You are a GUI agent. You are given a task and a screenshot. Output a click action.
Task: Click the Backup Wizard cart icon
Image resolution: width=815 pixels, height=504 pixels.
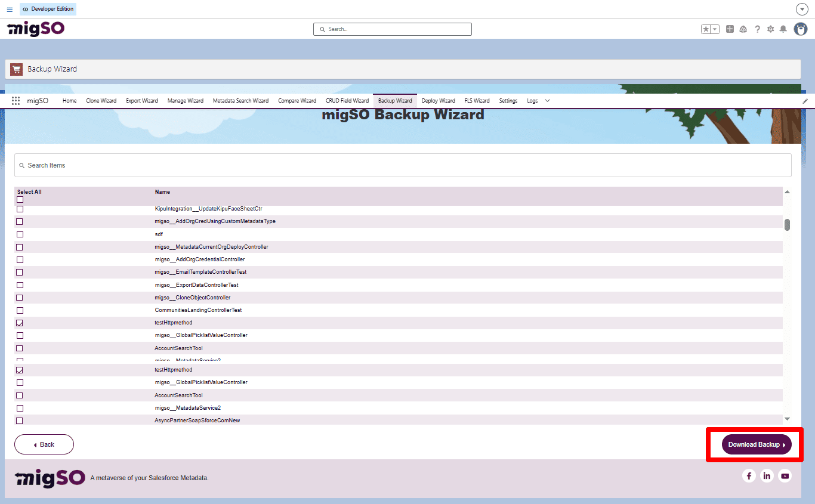pyautogui.click(x=17, y=69)
